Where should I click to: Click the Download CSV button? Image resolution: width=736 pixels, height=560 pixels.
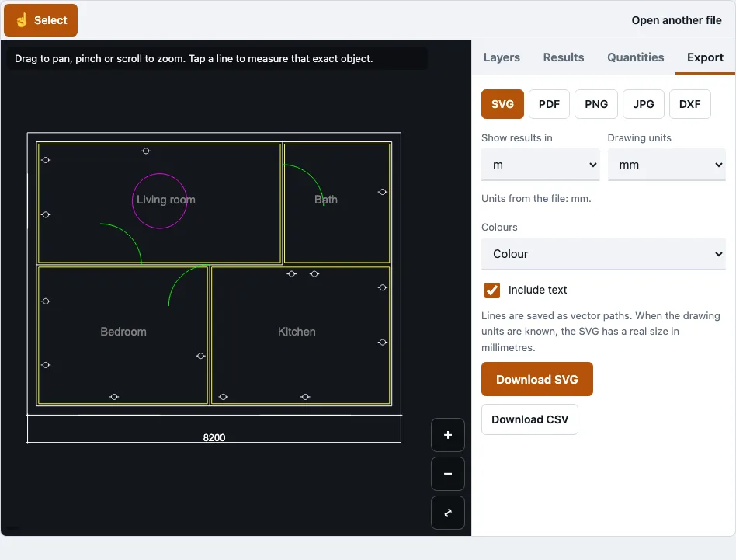pyautogui.click(x=529, y=419)
